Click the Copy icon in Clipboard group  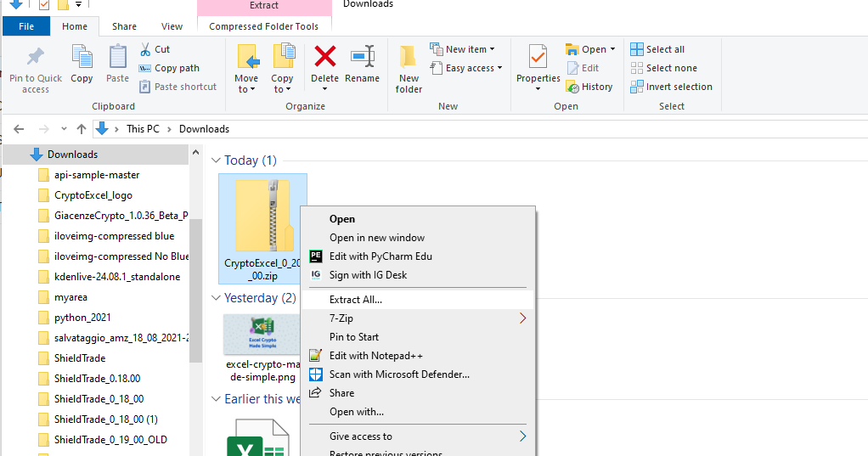click(x=82, y=58)
